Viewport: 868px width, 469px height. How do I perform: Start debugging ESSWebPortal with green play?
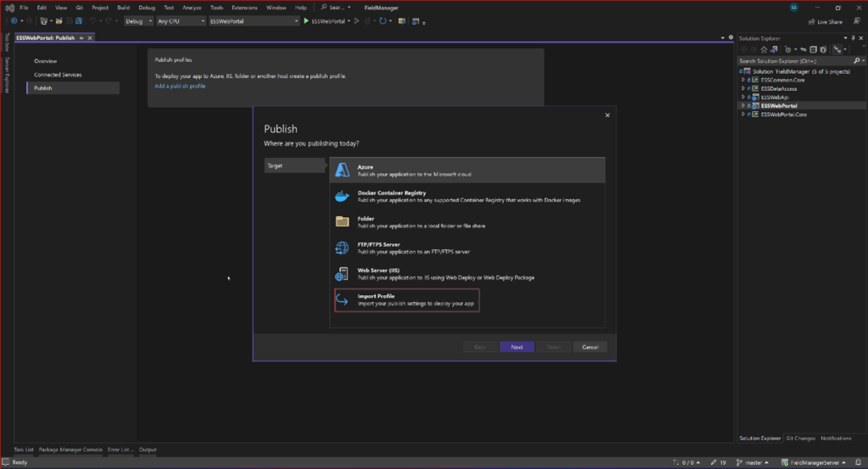(306, 21)
